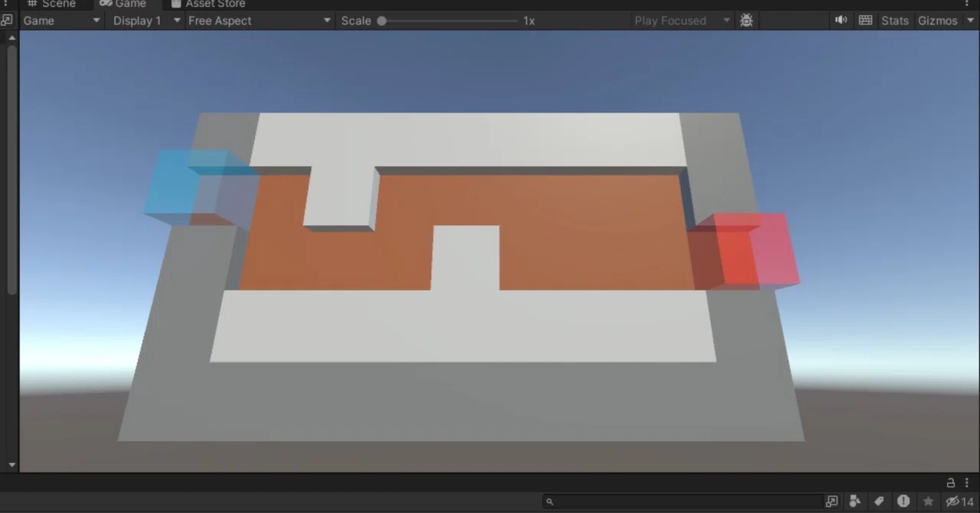Viewport: 980px width, 513px height.
Task: Mute audio with the speaker icon
Action: click(841, 21)
